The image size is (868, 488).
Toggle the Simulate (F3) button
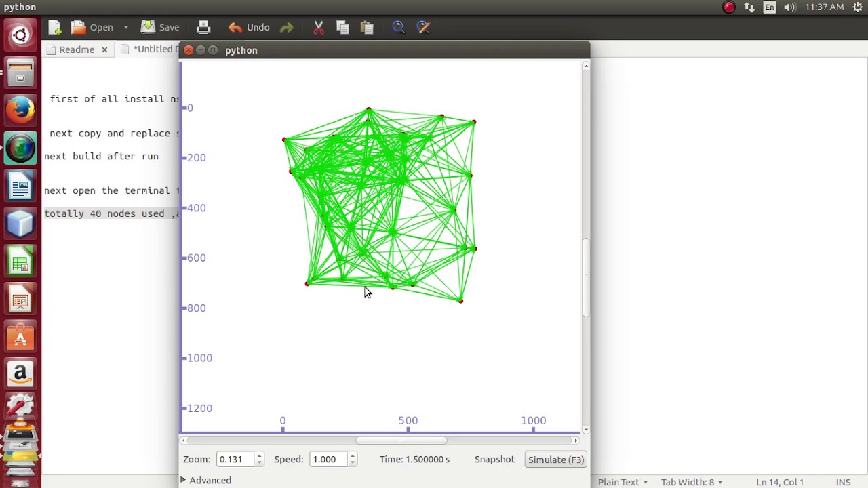[x=556, y=460]
